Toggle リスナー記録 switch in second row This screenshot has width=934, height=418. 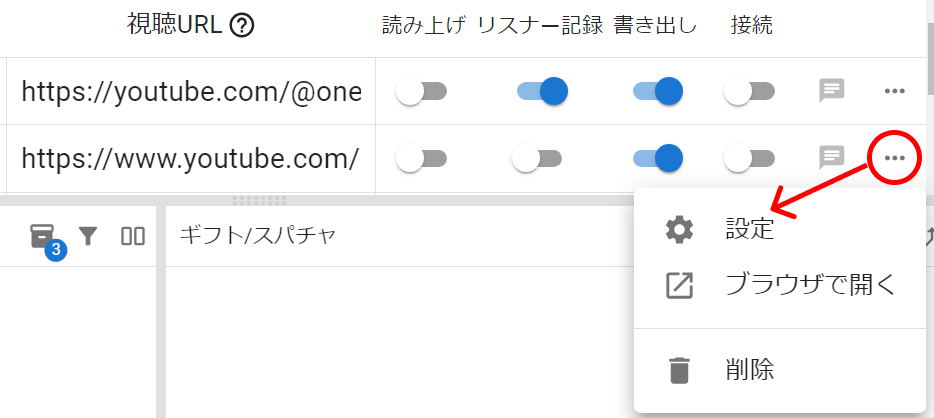coord(536,157)
